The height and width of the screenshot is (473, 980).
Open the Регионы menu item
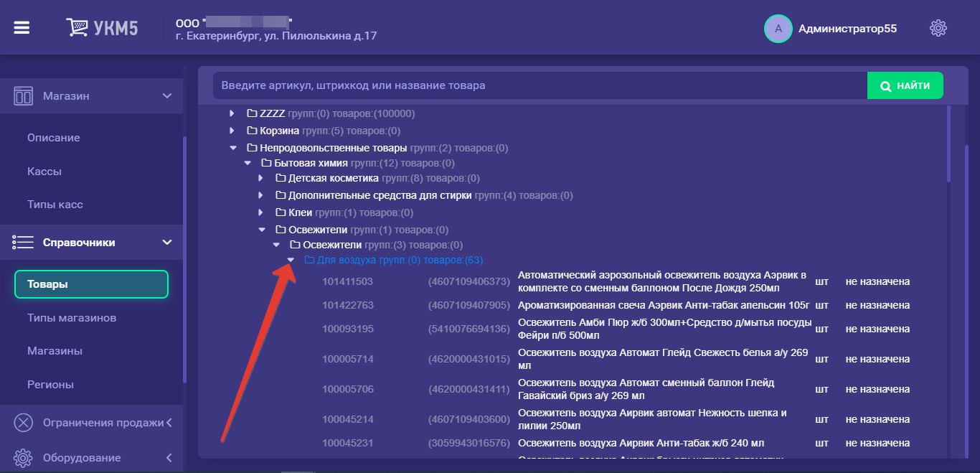click(x=50, y=385)
